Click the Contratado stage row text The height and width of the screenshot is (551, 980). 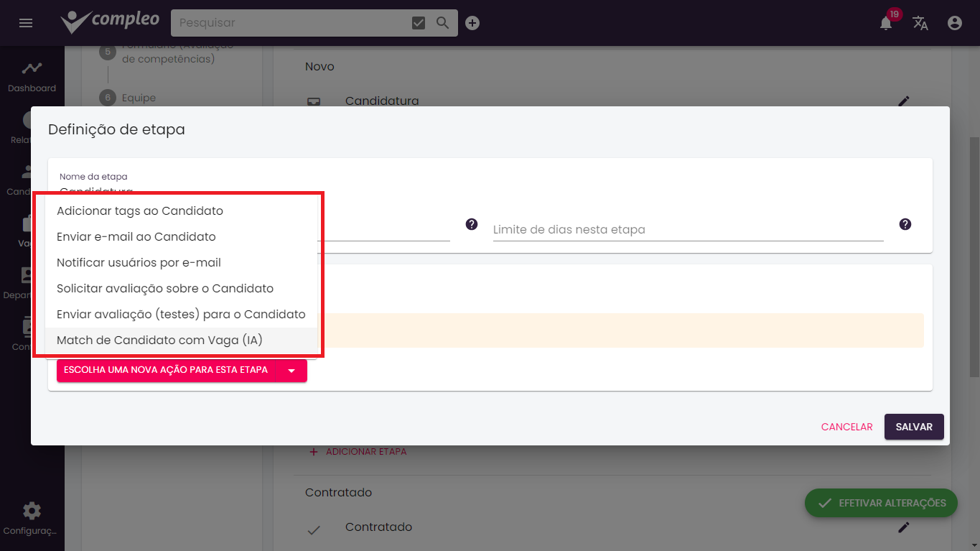pyautogui.click(x=378, y=527)
